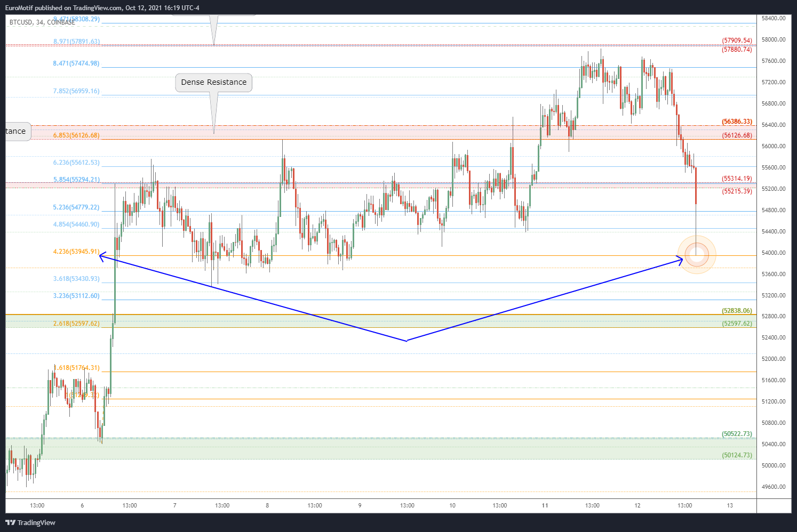The width and height of the screenshot is (797, 532).
Task: Click 49600.00 on the price axis
Action: pyautogui.click(x=774, y=487)
